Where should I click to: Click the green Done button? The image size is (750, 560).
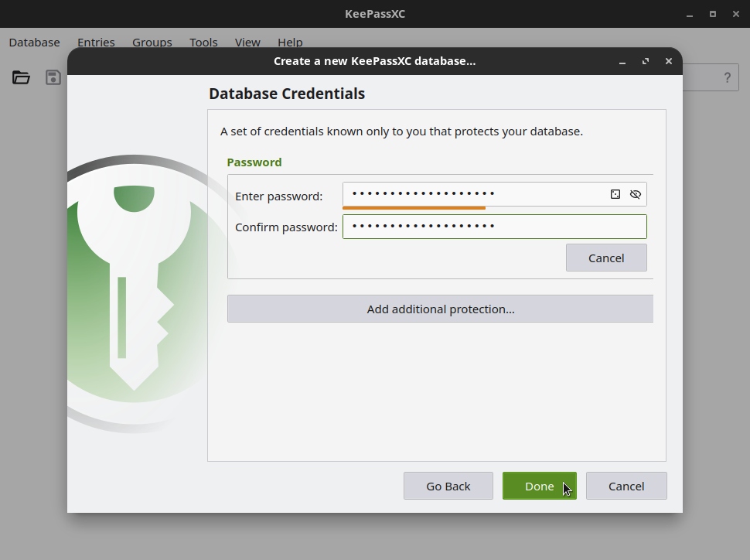point(540,486)
